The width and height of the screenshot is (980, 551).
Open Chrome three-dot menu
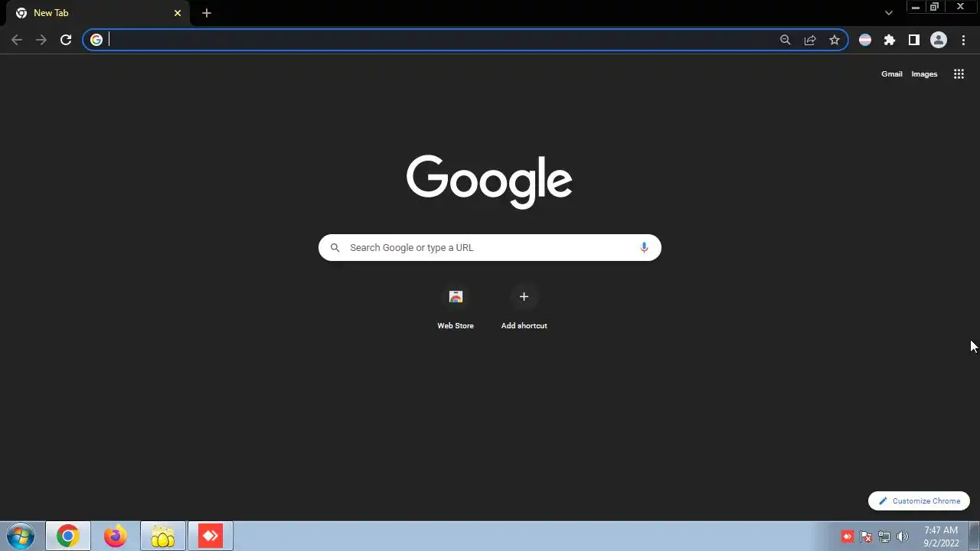963,40
